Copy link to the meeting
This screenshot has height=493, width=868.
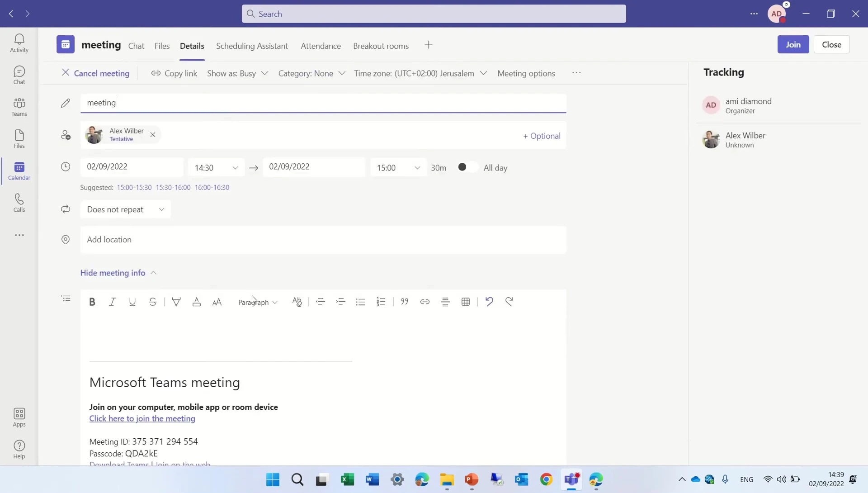(x=174, y=73)
